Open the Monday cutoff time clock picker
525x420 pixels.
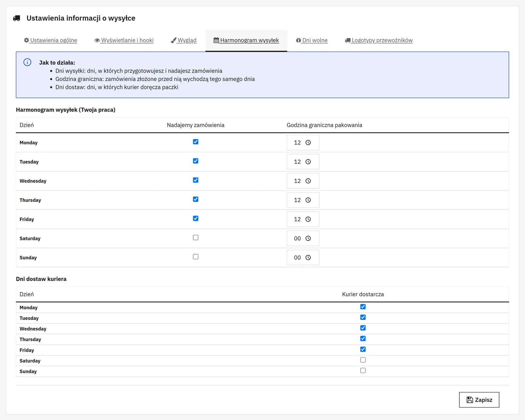tap(308, 143)
